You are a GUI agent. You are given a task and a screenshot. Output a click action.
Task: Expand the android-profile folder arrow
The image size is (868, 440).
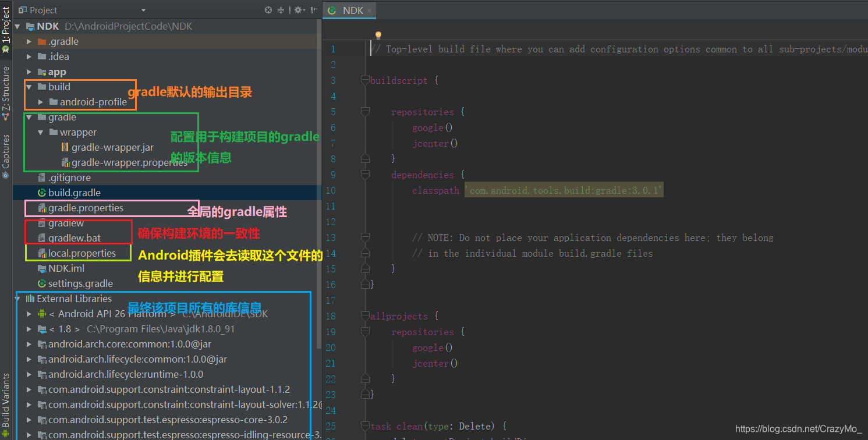(41, 102)
